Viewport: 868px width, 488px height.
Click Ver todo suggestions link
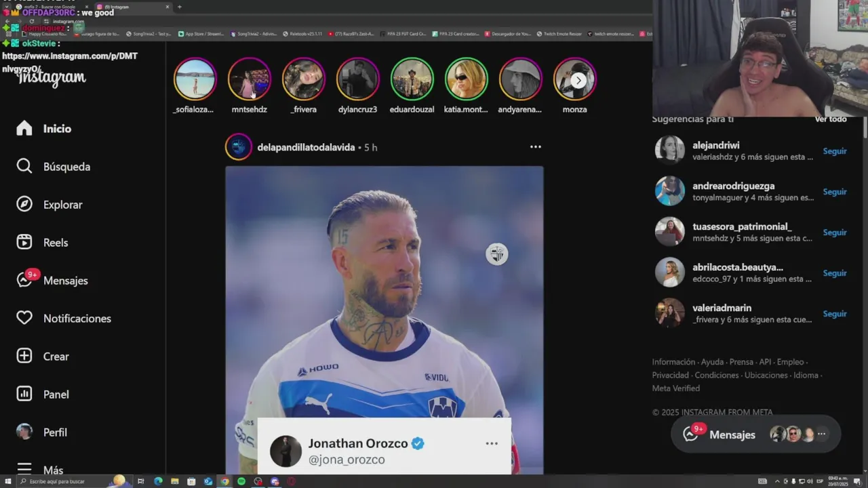831,119
